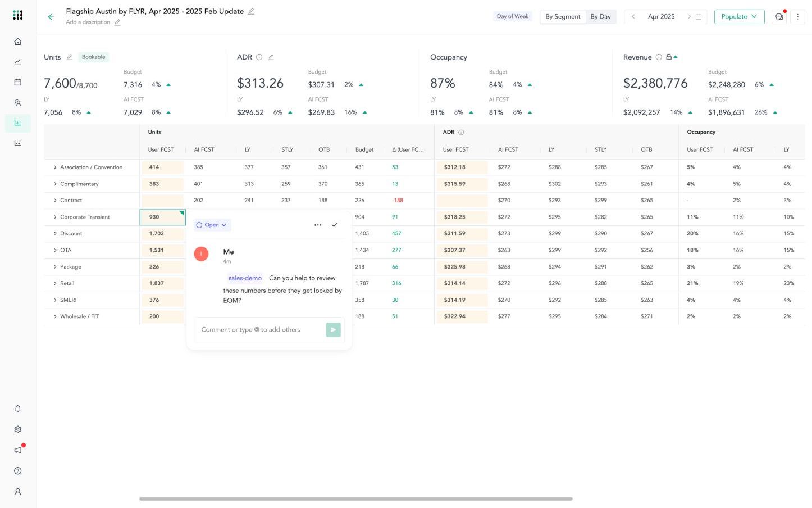Toggle the Day of Week option

(512, 17)
